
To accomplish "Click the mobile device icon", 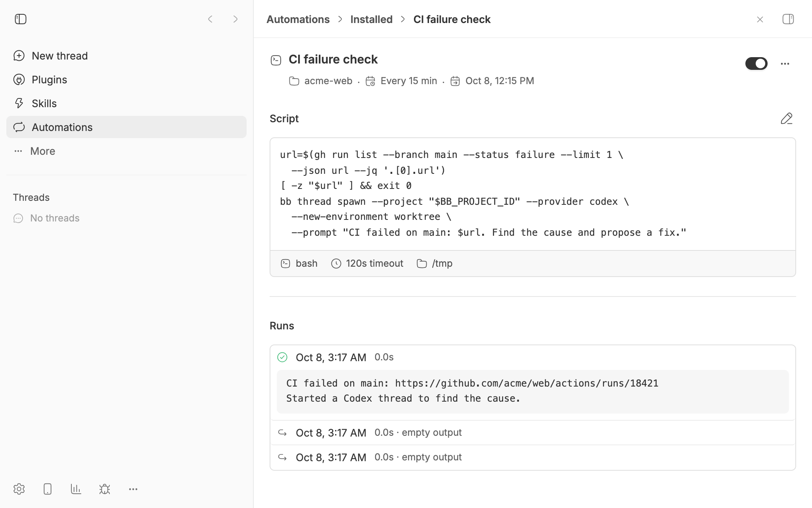I will [x=48, y=489].
